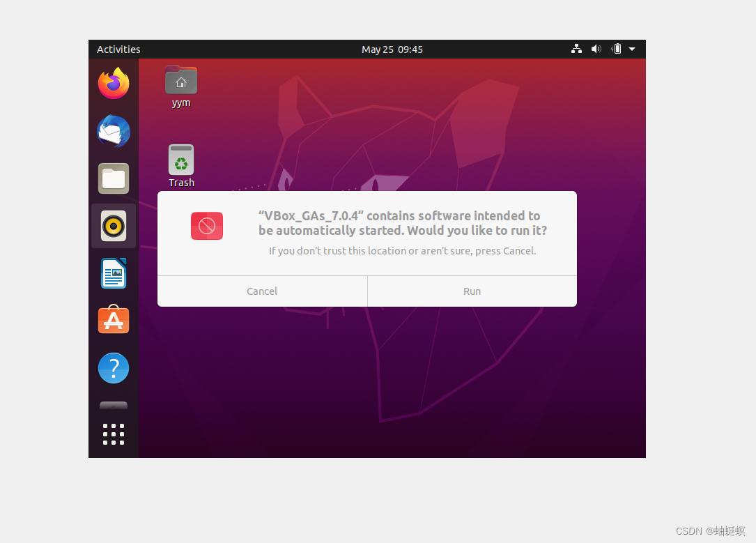Launch Thunderbird mail client
Viewport: 756px width, 543px height.
(x=113, y=131)
